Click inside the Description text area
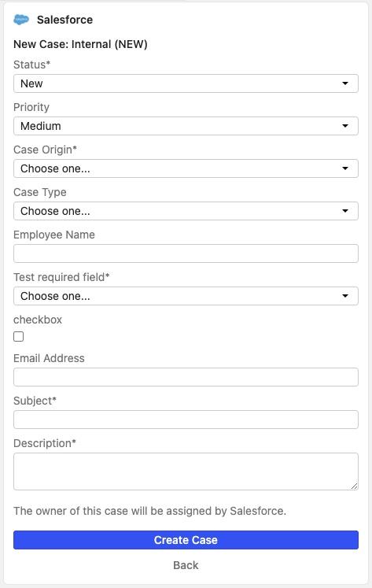Screen dimensions: 372x588 pyautogui.click(x=186, y=472)
